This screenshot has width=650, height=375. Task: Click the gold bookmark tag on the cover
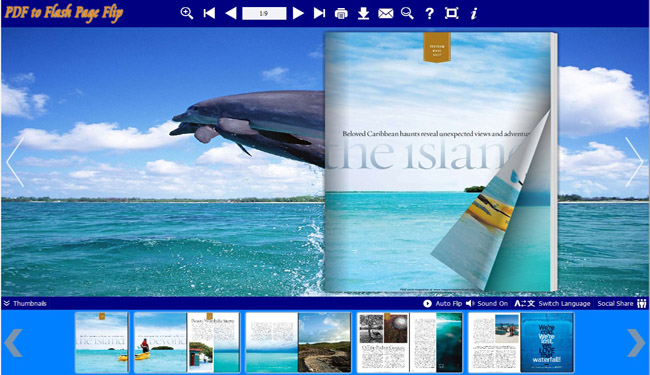437,47
